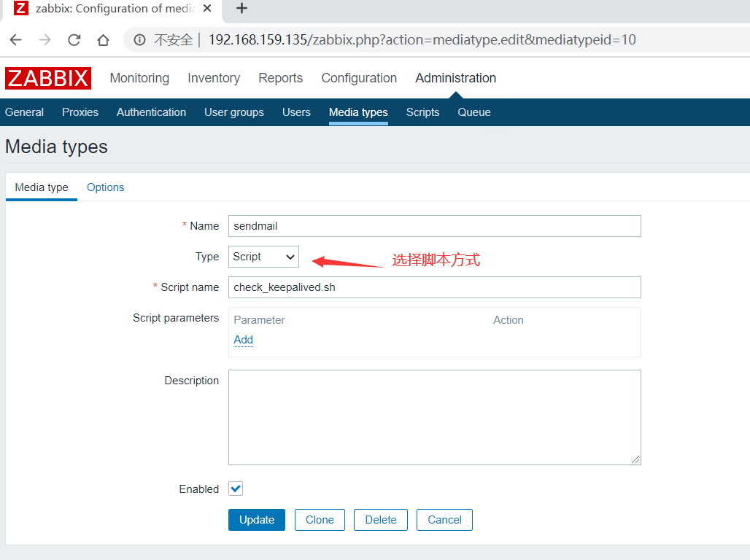The width and height of the screenshot is (750, 560).
Task: Grab the Description textarea resize handle
Action: (x=635, y=459)
